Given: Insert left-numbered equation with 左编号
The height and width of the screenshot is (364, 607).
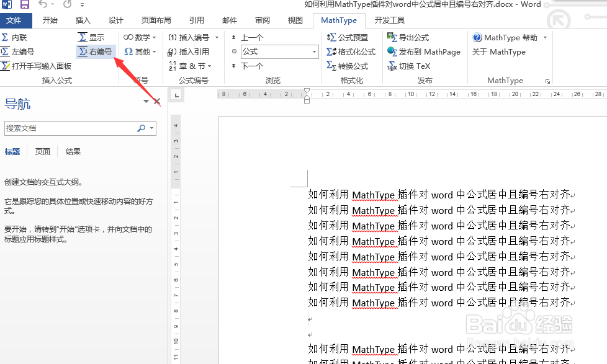Looking at the screenshot, I should 18,52.
